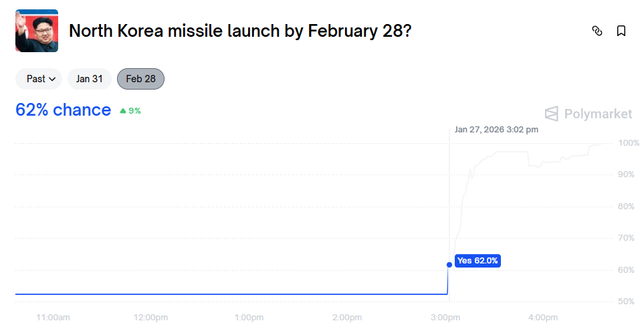Viewport: 644px width, 335px height.
Task: Click the 11:00am x-axis label
Action: [x=53, y=317]
